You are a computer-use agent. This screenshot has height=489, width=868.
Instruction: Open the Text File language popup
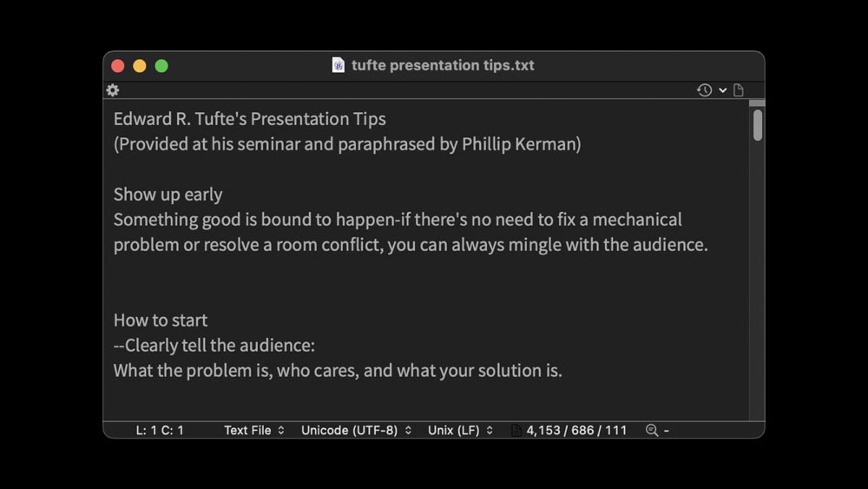[x=253, y=430]
